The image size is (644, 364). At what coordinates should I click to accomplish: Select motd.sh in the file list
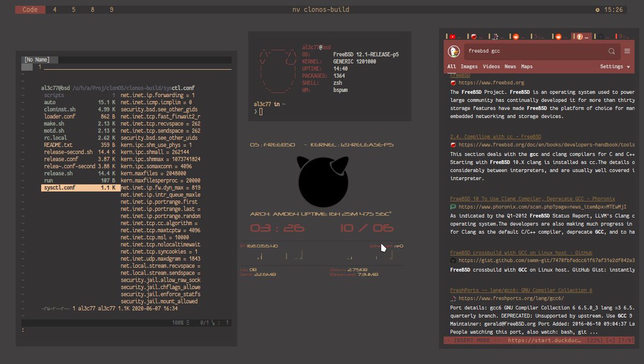point(78,130)
